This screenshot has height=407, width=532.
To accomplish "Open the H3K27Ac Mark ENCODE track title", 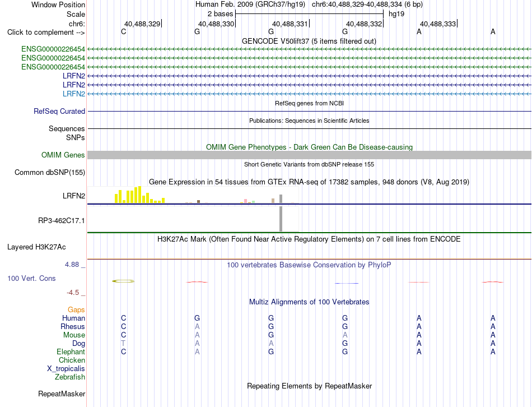I will (x=309, y=239).
